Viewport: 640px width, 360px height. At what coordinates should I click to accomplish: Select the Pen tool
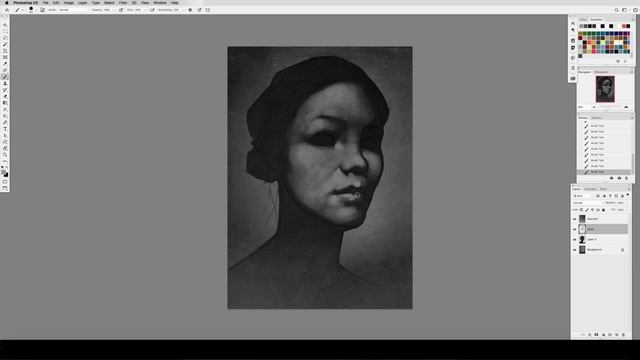(x=5, y=122)
